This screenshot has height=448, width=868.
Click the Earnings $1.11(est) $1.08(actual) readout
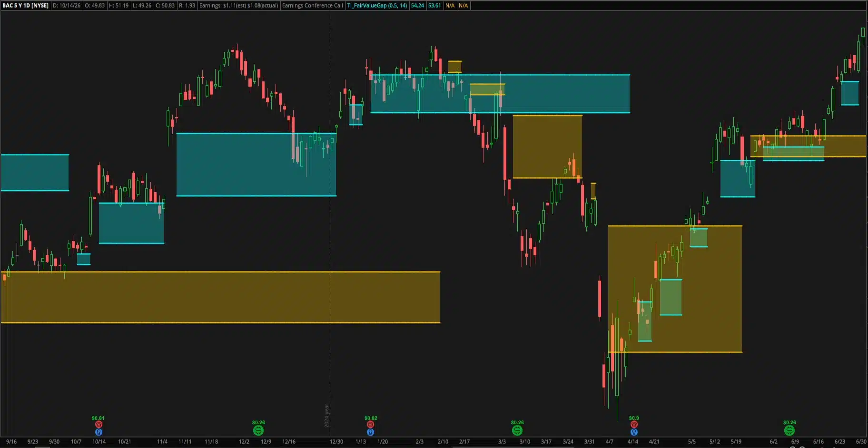point(238,6)
